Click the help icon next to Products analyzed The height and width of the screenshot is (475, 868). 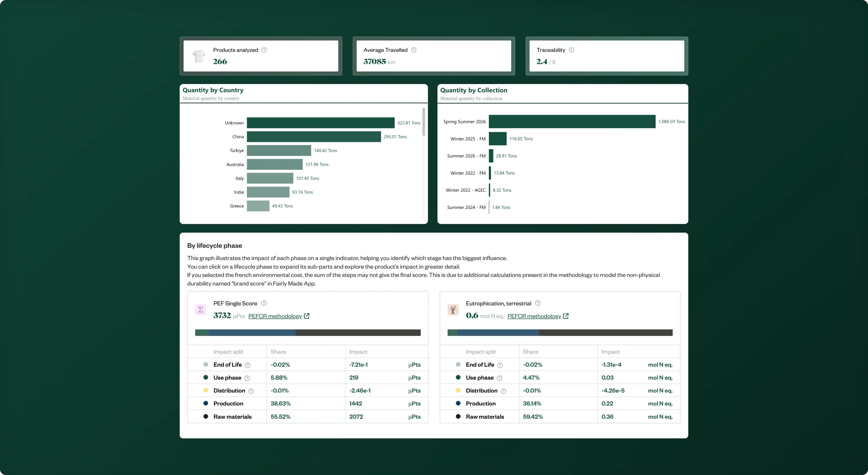pyautogui.click(x=264, y=50)
